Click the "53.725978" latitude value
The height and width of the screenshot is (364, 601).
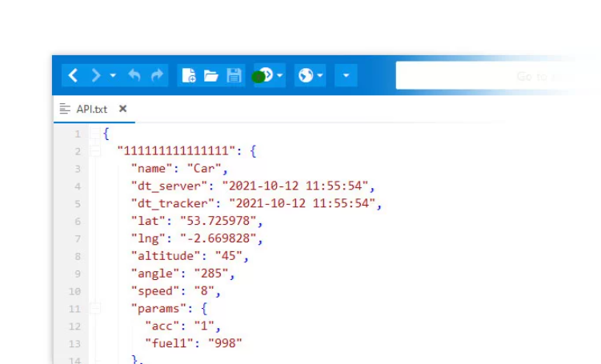(218, 221)
